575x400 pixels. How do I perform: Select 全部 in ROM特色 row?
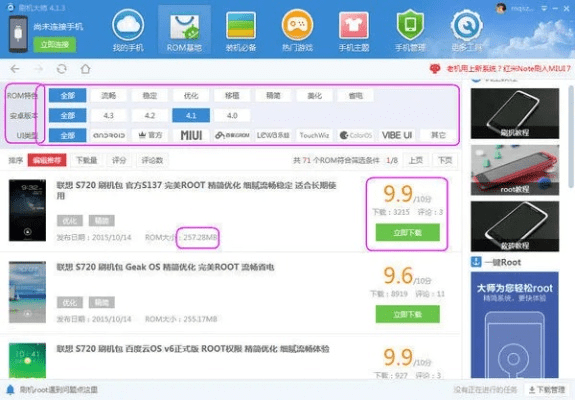pyautogui.click(x=67, y=96)
